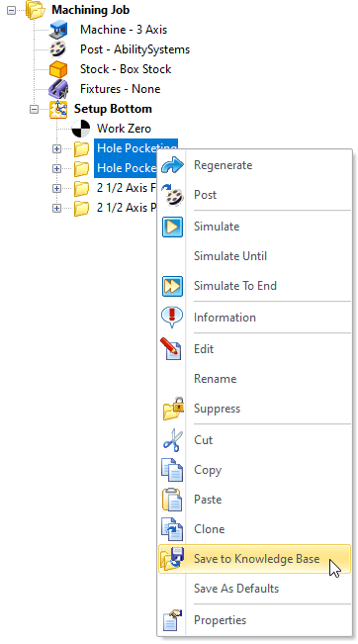Click the Machining Job folder icon

click(x=36, y=10)
